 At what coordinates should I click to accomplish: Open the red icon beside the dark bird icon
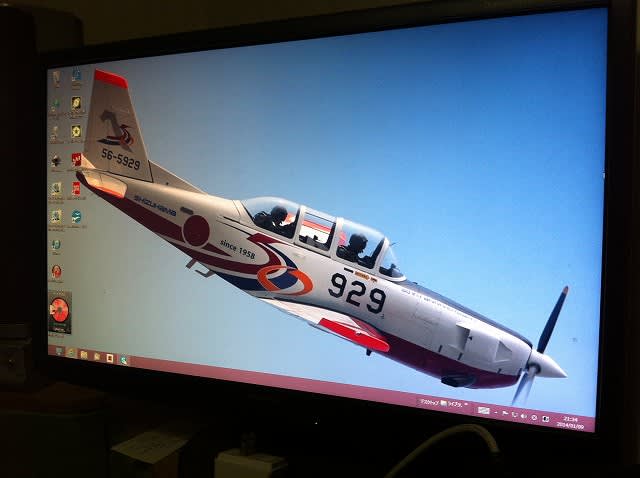click(x=76, y=159)
